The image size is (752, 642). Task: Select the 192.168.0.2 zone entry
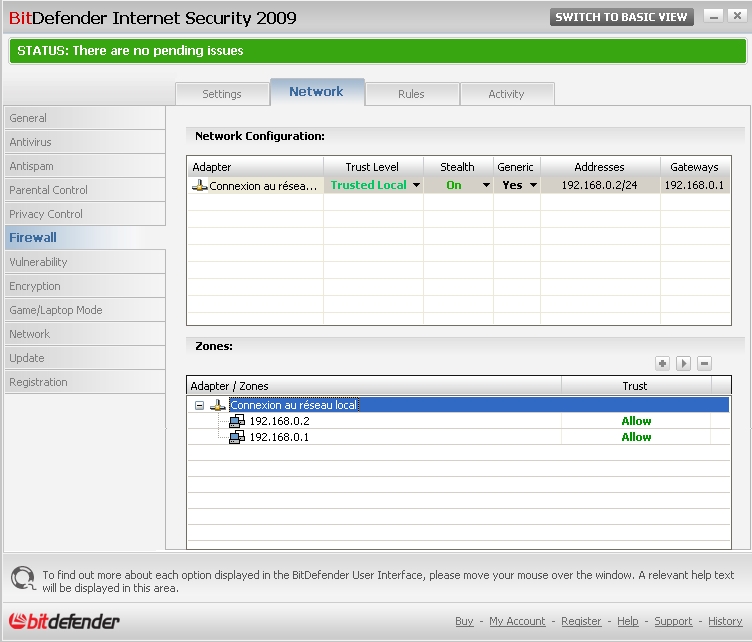(279, 421)
